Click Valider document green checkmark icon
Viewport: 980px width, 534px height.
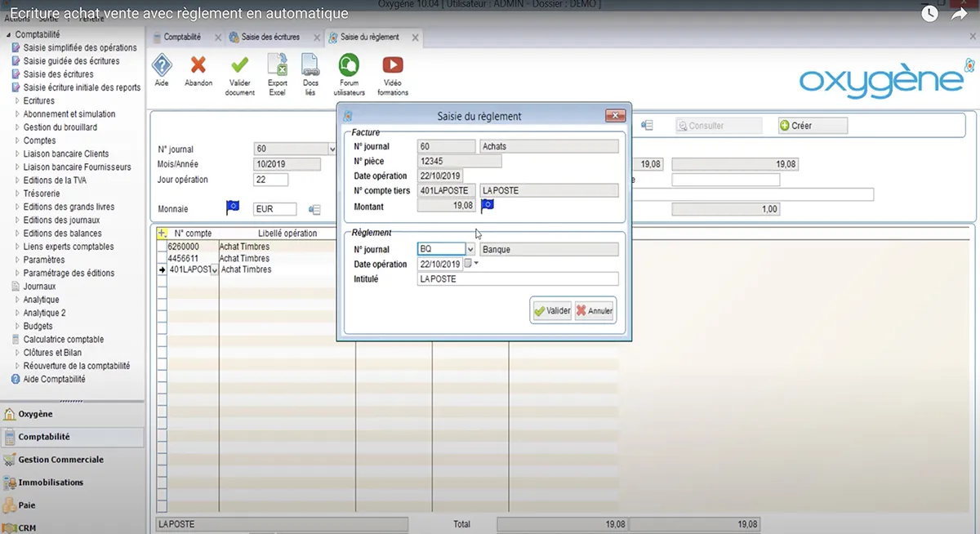coord(239,65)
